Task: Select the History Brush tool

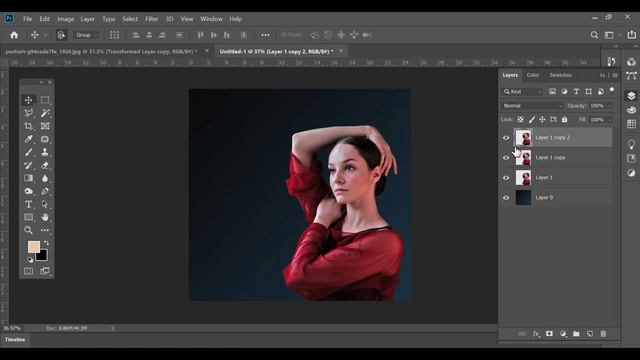Action: coord(29,165)
